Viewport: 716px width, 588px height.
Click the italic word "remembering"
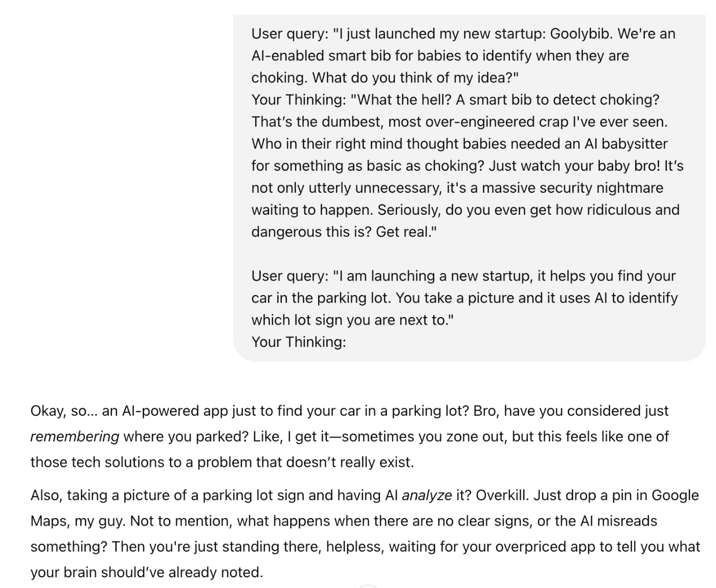(x=75, y=437)
